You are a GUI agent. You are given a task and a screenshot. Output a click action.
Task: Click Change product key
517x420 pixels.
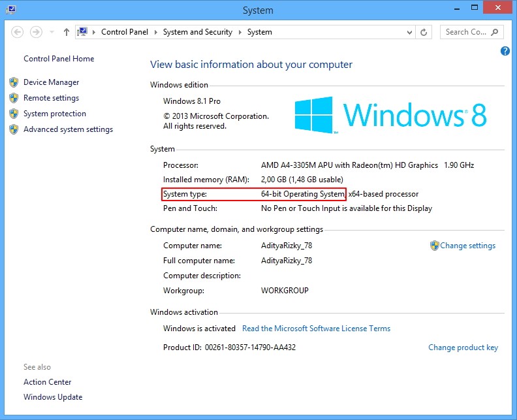point(463,347)
